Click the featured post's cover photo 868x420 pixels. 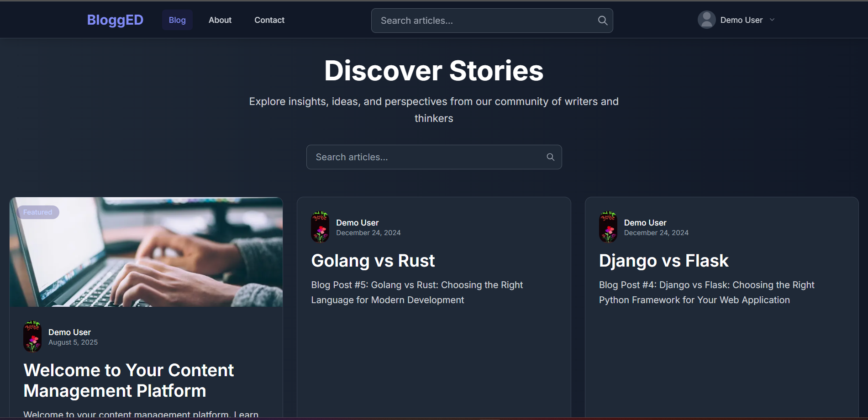point(146,252)
